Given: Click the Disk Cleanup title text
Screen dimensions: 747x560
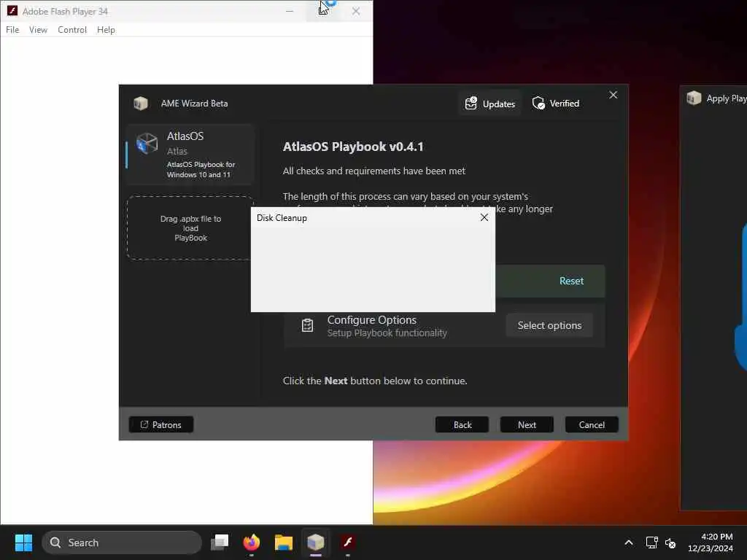Looking at the screenshot, I should [282, 217].
